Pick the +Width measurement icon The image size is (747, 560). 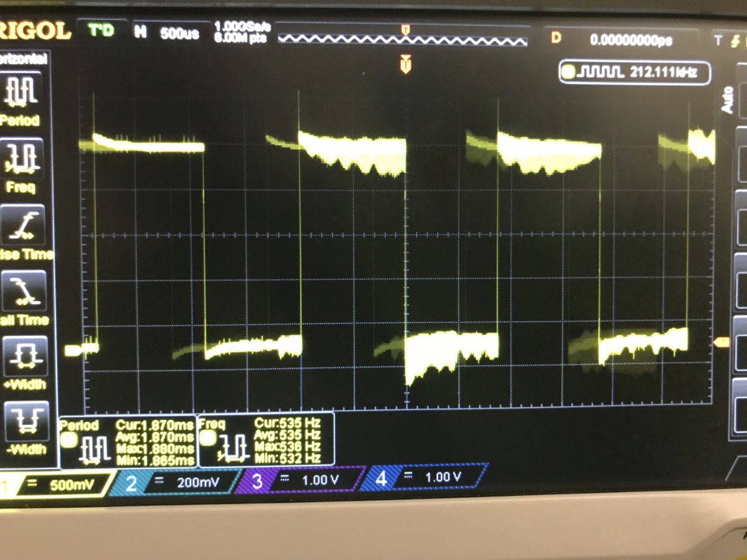pos(26,355)
